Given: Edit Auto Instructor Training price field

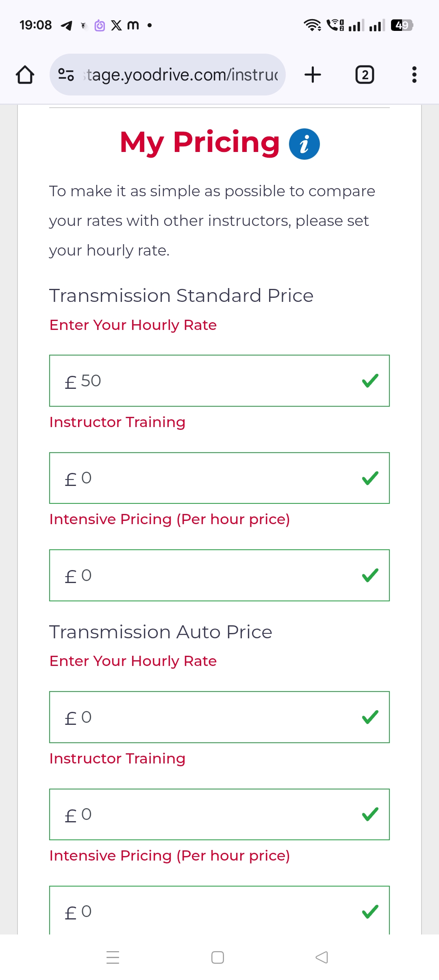Looking at the screenshot, I should click(x=203, y=814).
